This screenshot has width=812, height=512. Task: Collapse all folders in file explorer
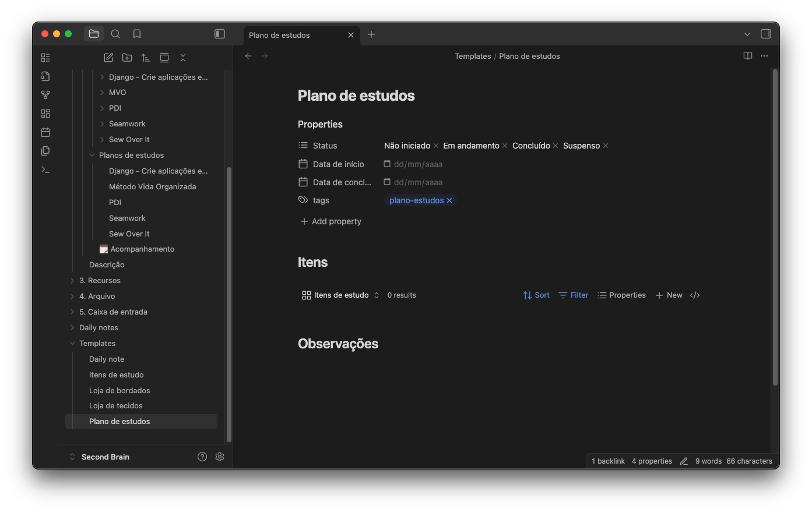(183, 58)
